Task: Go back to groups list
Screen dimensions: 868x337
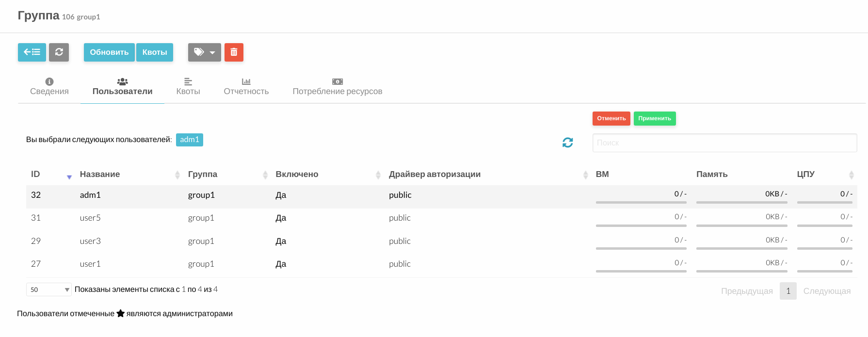Action: (32, 52)
